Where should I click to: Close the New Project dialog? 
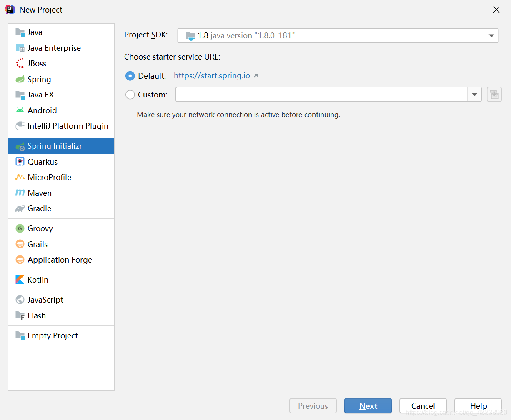[x=496, y=10]
